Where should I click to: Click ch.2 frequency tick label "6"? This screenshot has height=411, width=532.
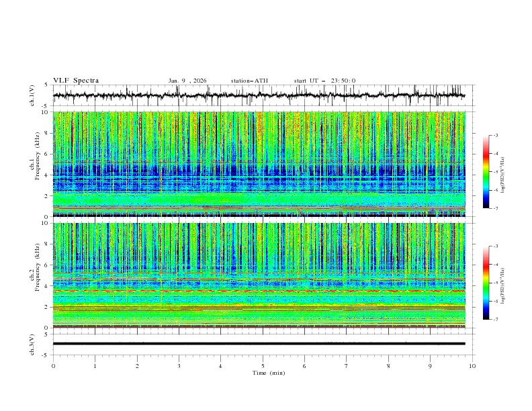point(47,265)
